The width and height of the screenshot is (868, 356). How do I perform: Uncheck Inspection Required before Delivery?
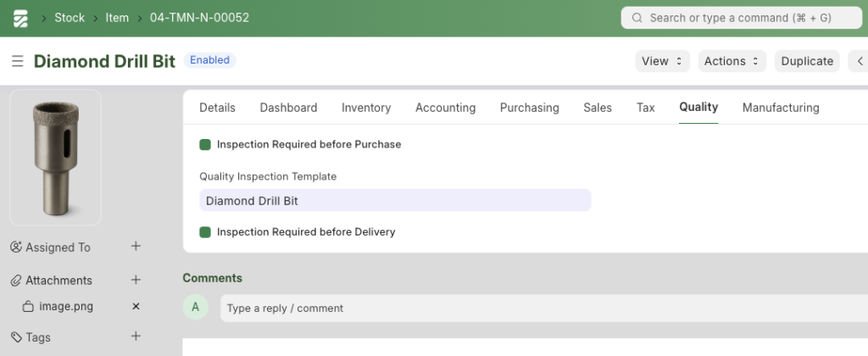click(x=205, y=232)
